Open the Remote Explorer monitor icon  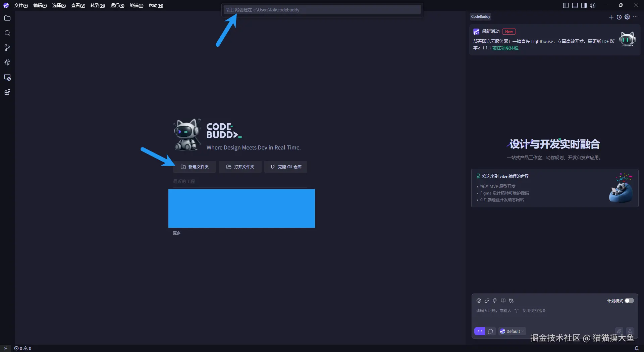point(7,78)
